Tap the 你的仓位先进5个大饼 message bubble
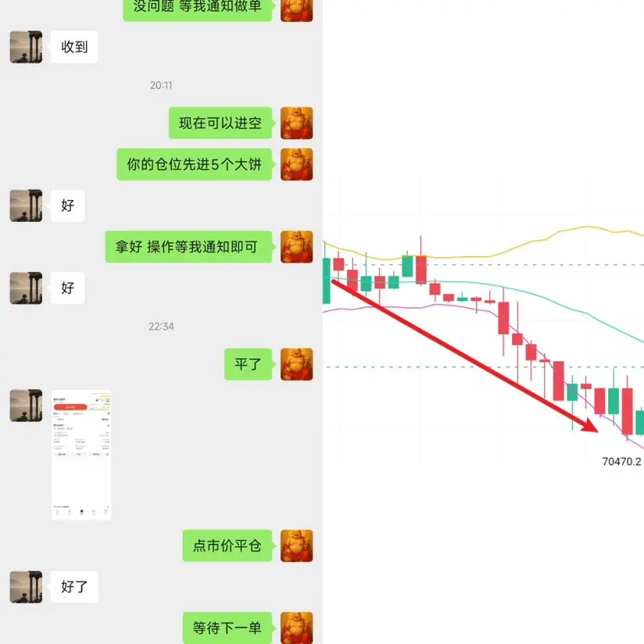The image size is (644, 644). tap(195, 164)
